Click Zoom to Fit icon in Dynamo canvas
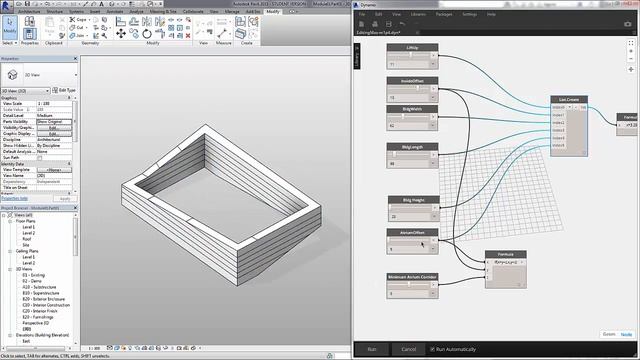Image resolution: width=640 pixels, height=360 pixels. (631, 43)
